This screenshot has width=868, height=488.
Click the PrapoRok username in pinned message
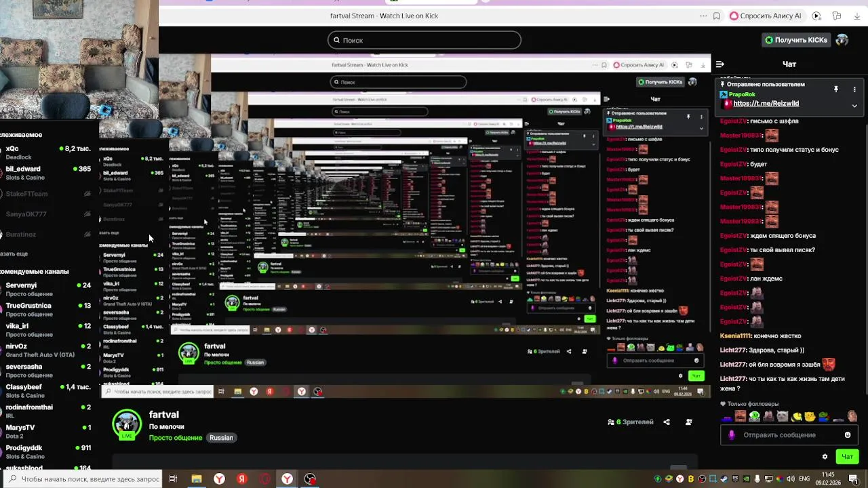point(742,94)
